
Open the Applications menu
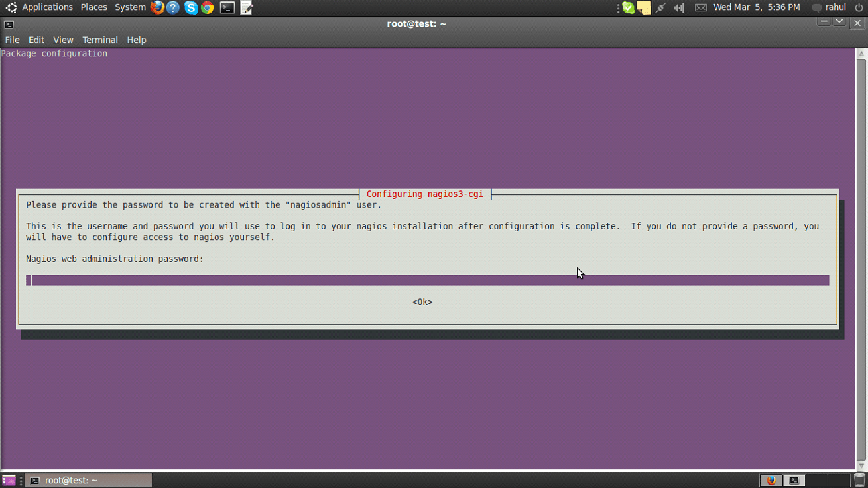point(47,7)
